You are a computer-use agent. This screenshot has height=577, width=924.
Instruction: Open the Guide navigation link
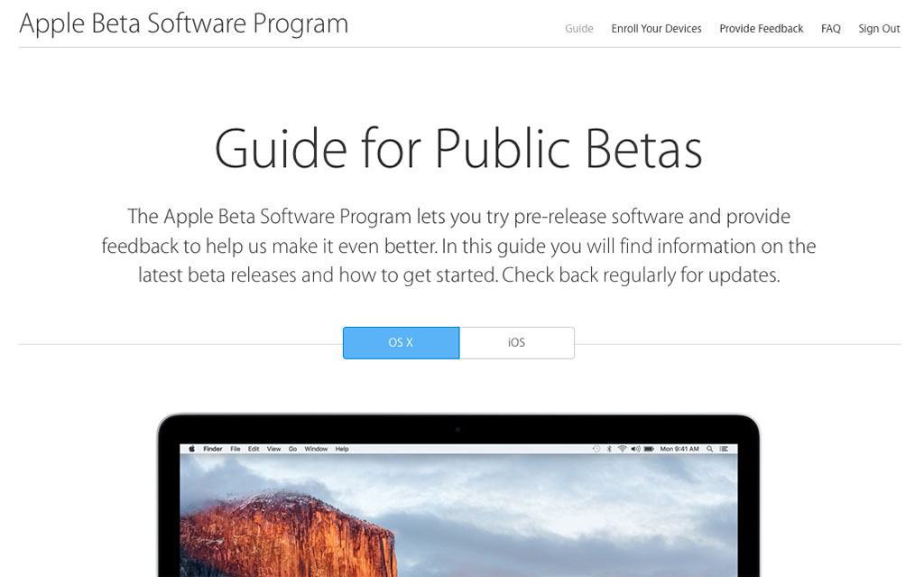pos(578,28)
